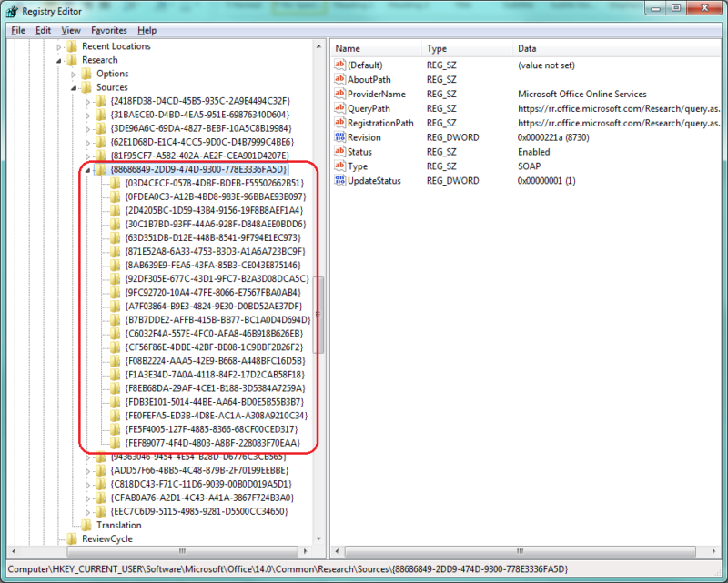Open the Favorites menu
Image resolution: width=728 pixels, height=583 pixels.
tap(110, 30)
